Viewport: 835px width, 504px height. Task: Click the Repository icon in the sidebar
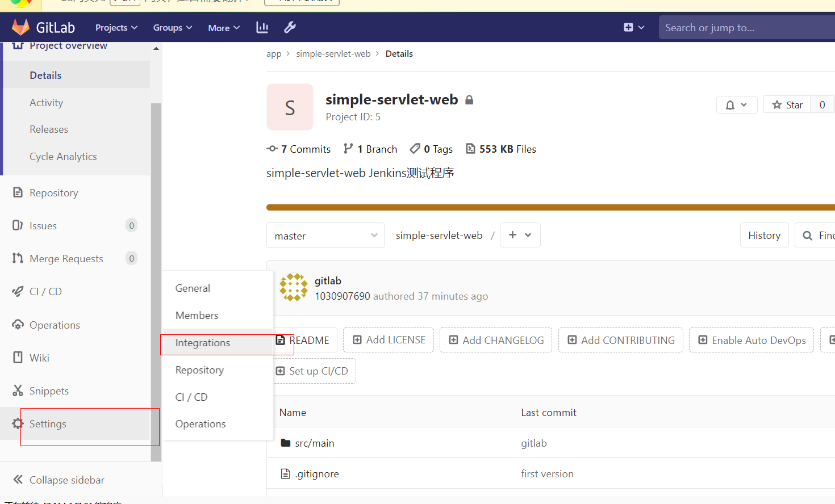pyautogui.click(x=18, y=192)
